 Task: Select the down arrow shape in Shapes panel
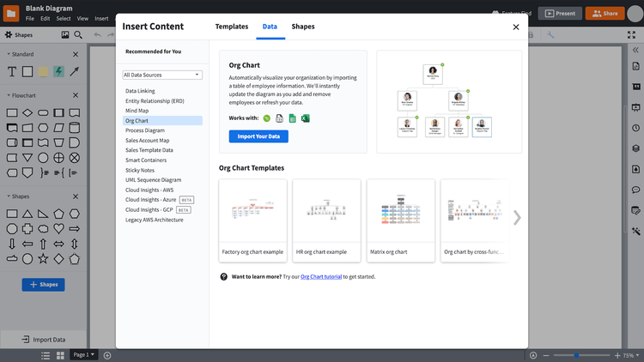click(12, 244)
